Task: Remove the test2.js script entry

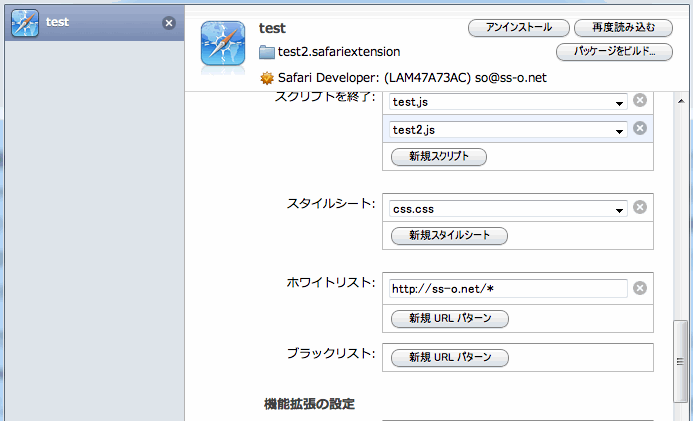Action: 640,128
